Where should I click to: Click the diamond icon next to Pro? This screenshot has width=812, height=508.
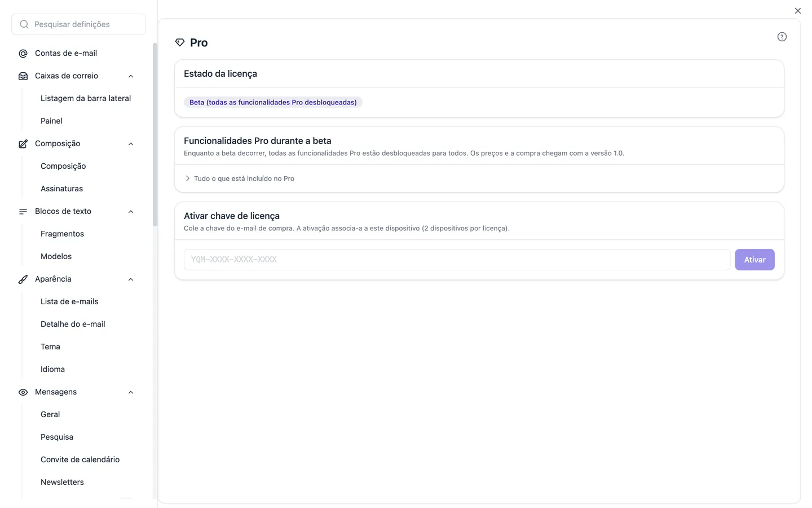click(180, 42)
